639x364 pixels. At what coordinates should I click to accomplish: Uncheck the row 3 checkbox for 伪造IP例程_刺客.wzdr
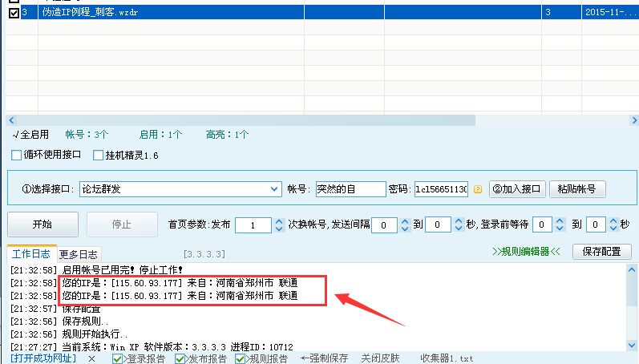click(14, 13)
